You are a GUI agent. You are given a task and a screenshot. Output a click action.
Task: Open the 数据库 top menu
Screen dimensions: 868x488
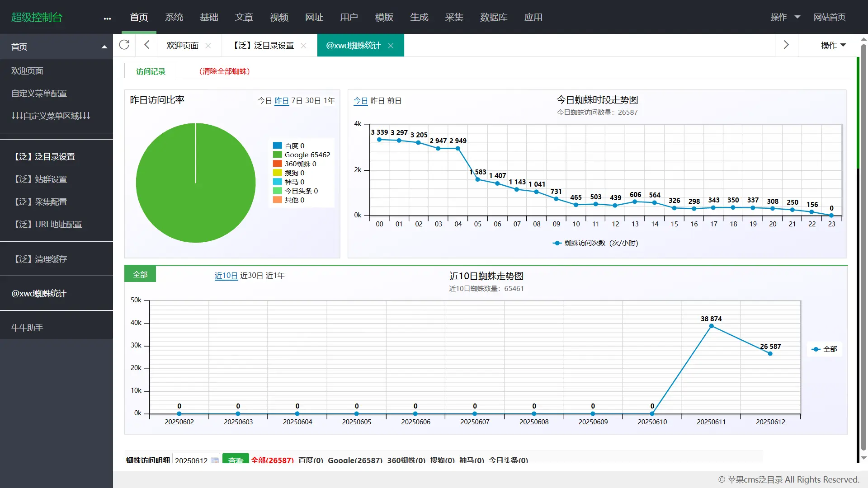coord(493,17)
